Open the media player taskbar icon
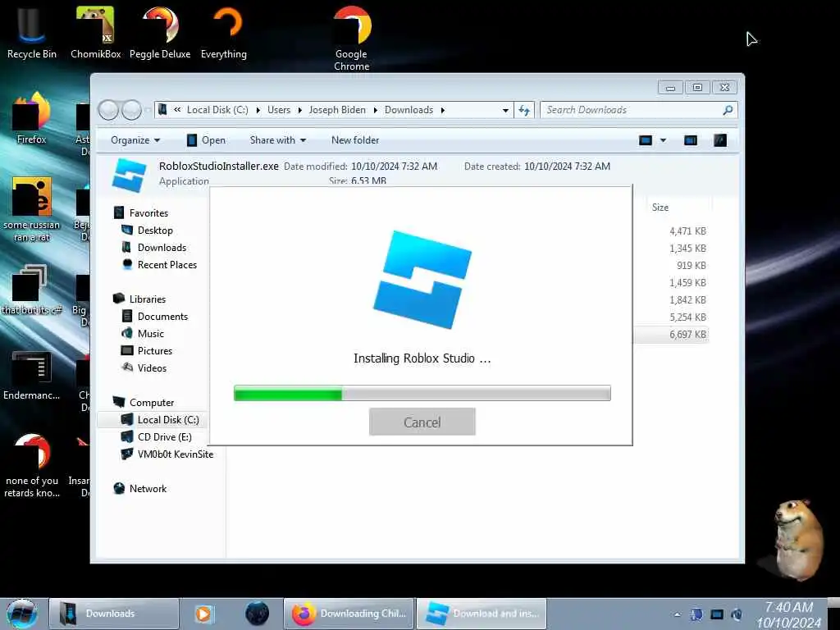 tap(203, 614)
